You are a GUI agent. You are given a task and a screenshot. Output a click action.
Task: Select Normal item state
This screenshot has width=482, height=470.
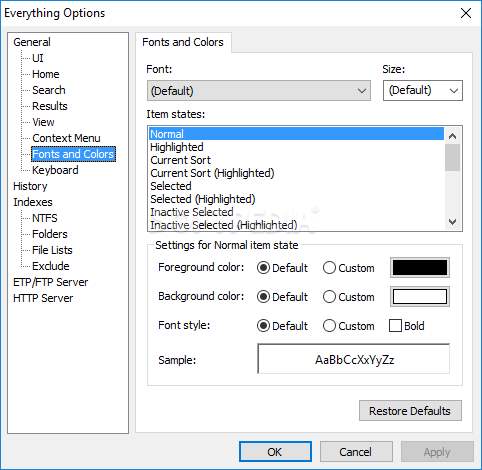(296, 134)
